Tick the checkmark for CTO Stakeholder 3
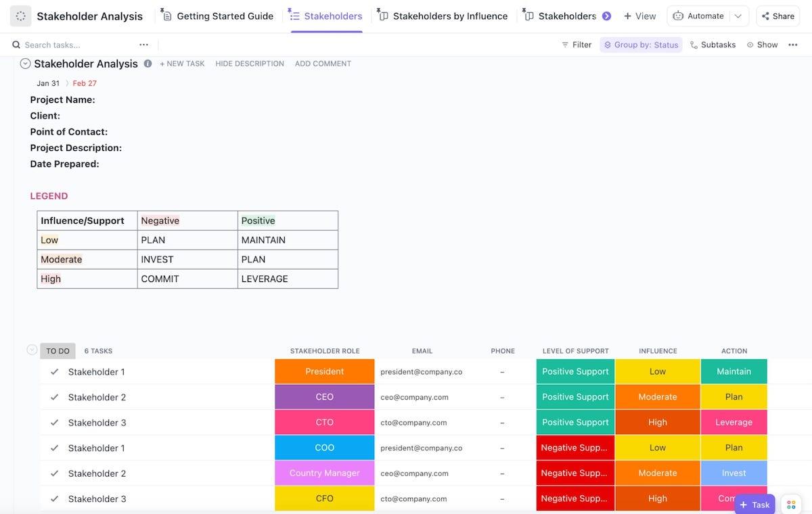 [x=54, y=423]
